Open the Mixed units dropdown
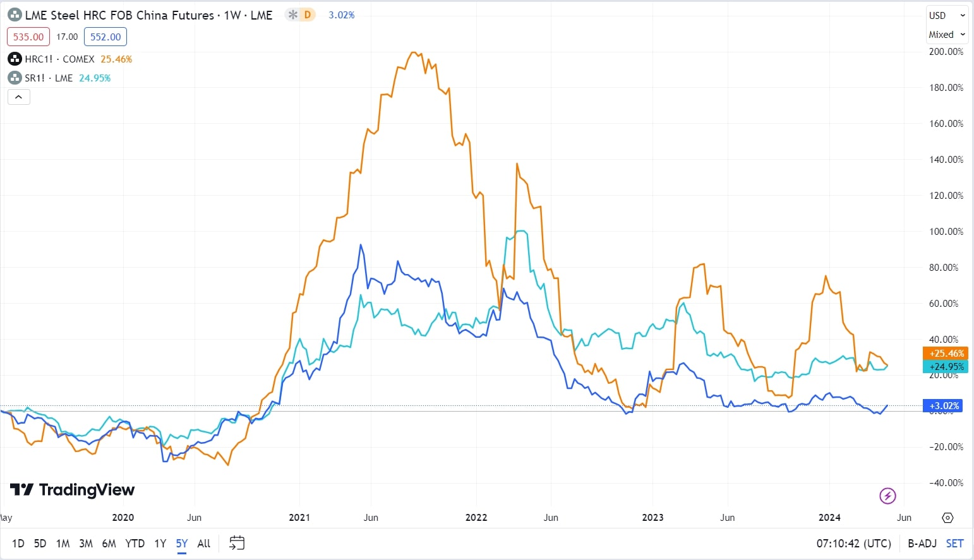974x560 pixels. click(946, 35)
